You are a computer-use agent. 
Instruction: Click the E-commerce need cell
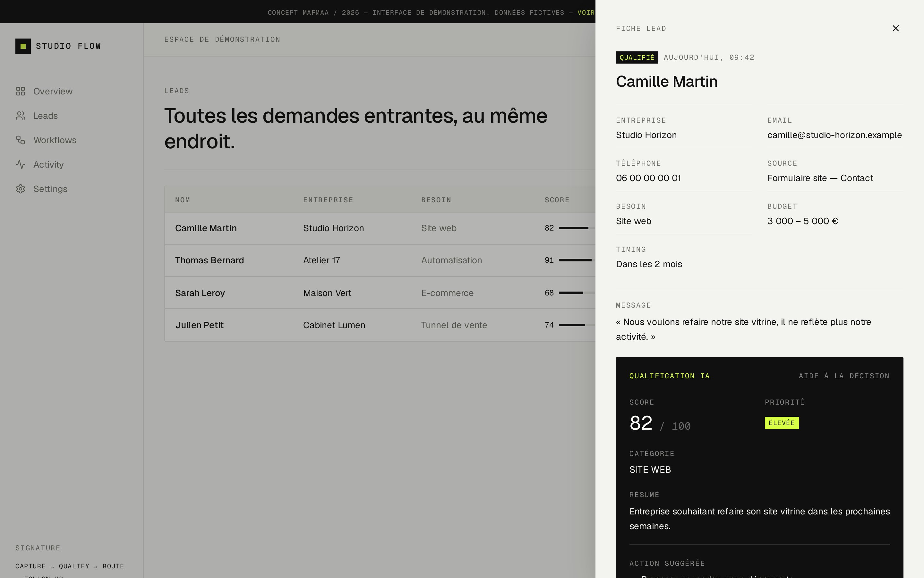[x=447, y=293]
